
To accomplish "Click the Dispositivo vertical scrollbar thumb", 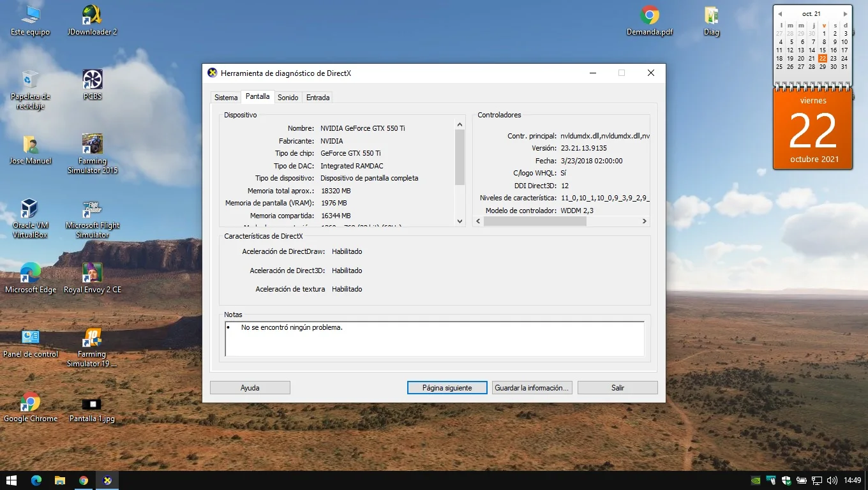I will (x=460, y=158).
